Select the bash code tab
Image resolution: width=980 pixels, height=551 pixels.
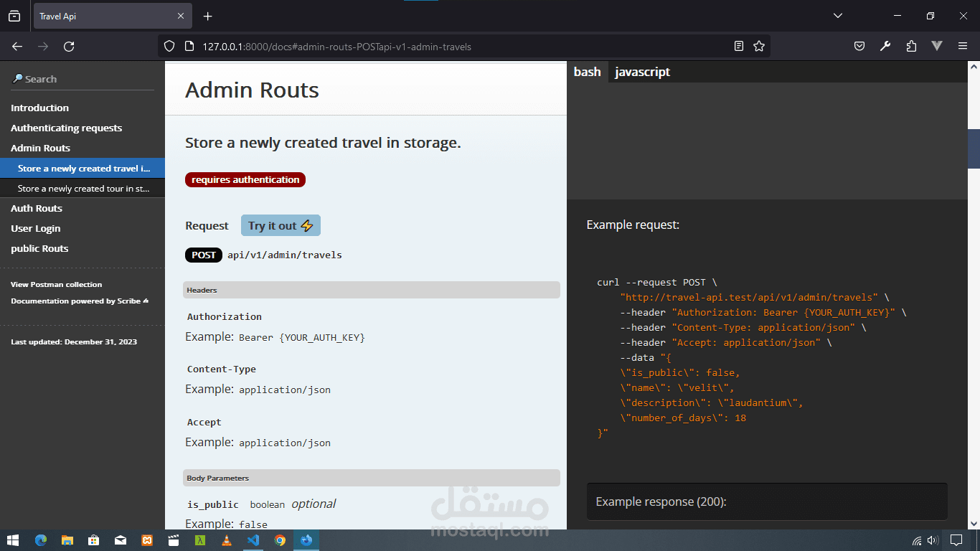[x=587, y=72]
